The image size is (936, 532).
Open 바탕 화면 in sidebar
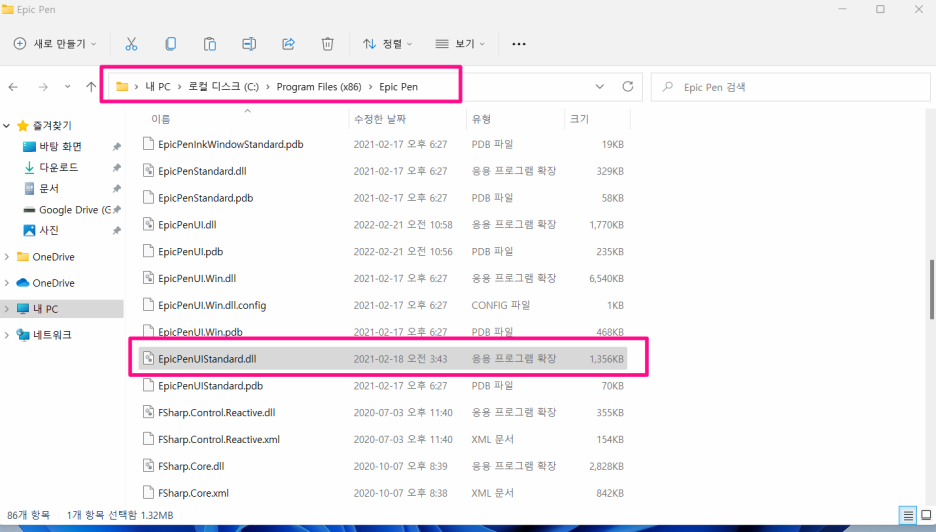60,146
